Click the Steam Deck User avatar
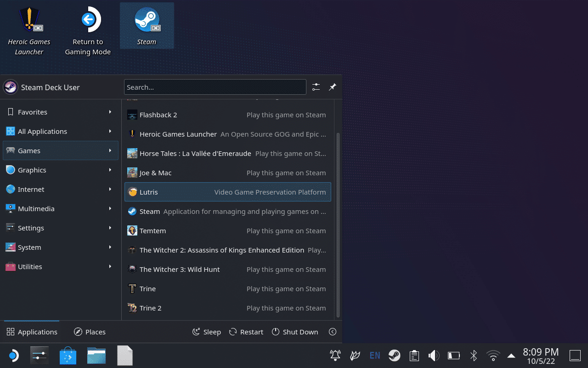 coord(11,87)
